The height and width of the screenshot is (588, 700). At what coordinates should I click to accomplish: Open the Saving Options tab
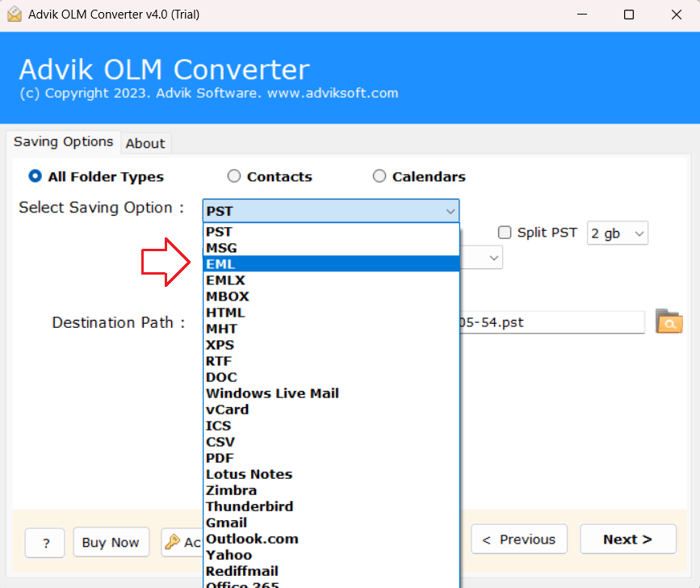coord(63,141)
